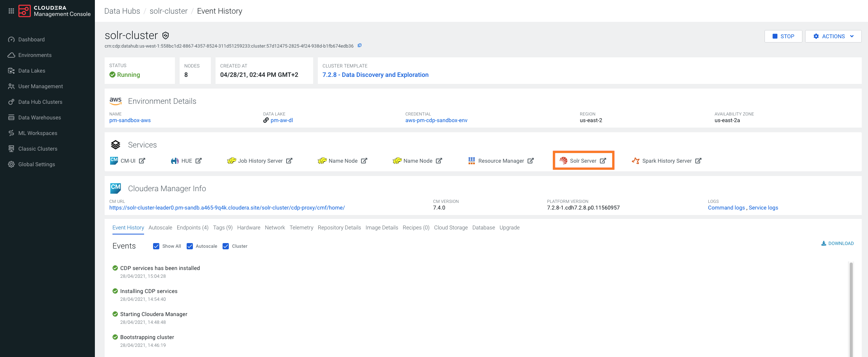This screenshot has width=868, height=357.
Task: Click the copy CRN icon
Action: (x=360, y=46)
